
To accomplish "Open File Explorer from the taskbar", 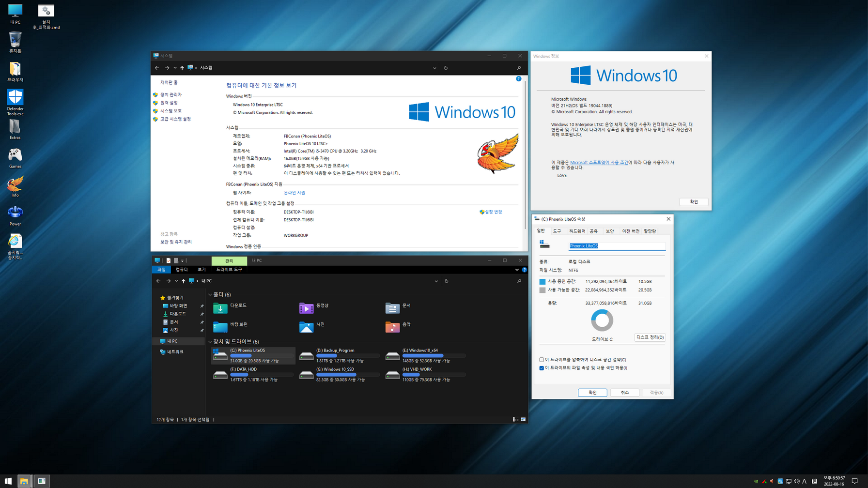I will coord(24,481).
